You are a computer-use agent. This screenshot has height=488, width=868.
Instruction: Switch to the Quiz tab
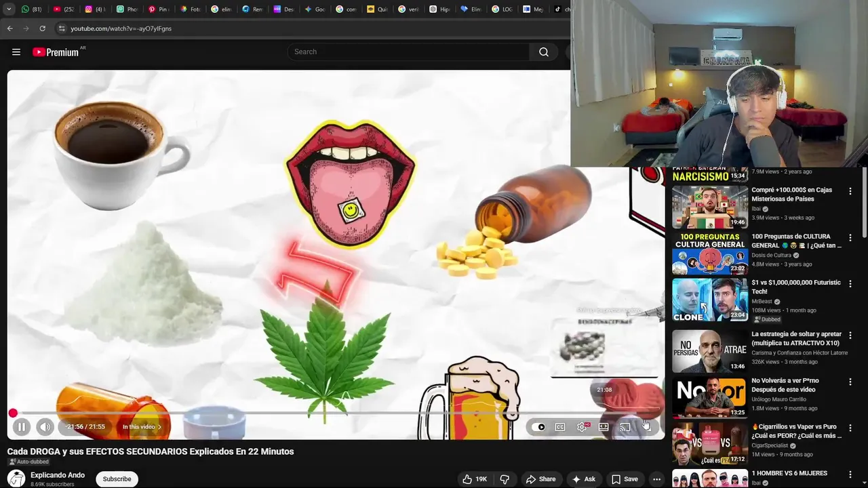pos(378,9)
